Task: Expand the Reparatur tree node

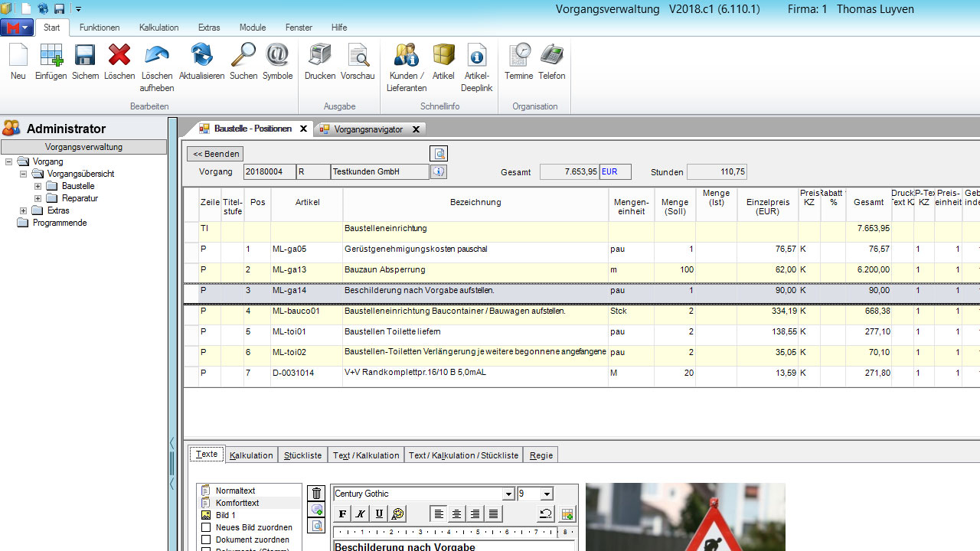Action: (x=38, y=198)
